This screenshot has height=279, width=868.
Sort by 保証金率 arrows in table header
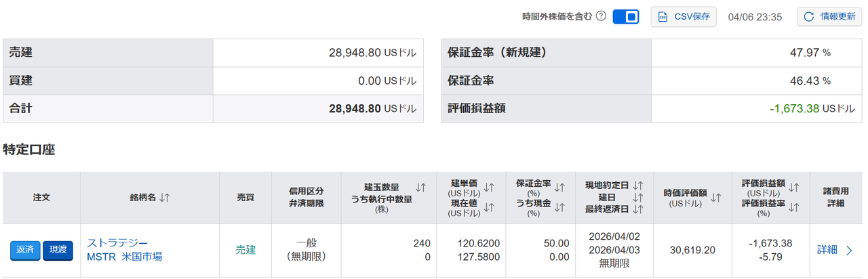point(560,187)
